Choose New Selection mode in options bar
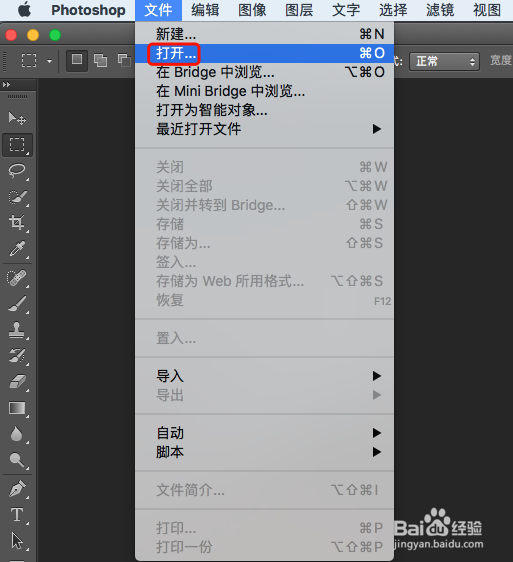The height and width of the screenshot is (562, 513). (x=77, y=61)
